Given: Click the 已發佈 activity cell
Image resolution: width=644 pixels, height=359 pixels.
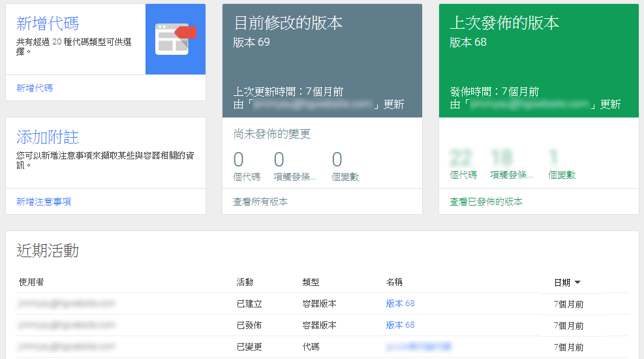Looking at the screenshot, I should [x=249, y=325].
